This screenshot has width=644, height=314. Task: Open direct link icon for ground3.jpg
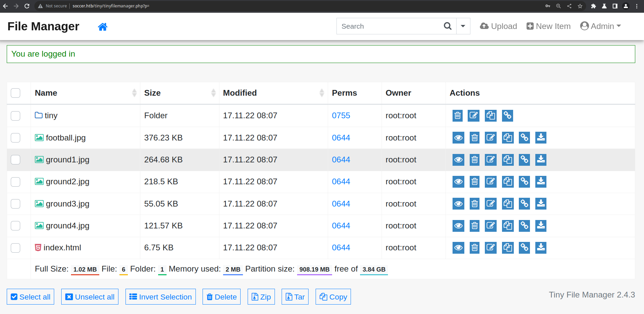coord(524,204)
